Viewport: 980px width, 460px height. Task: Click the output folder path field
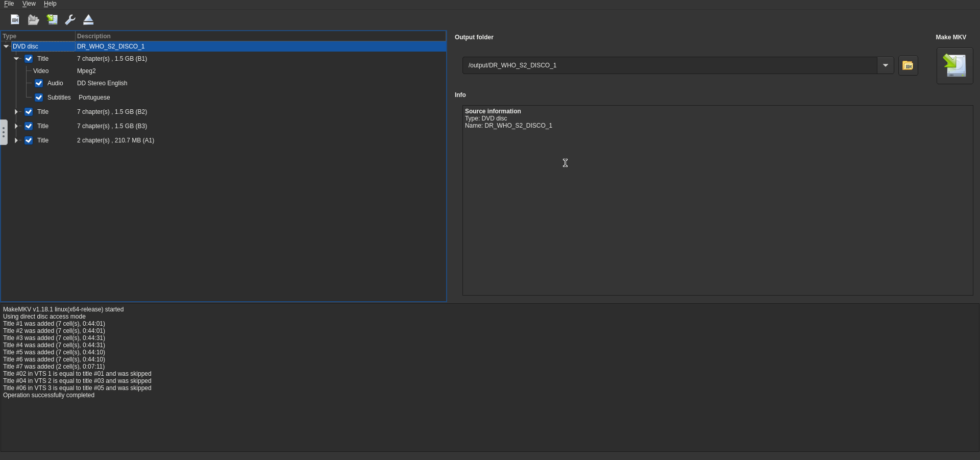pyautogui.click(x=669, y=65)
